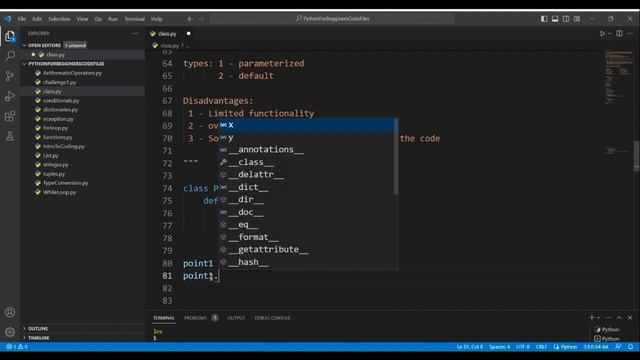Open the Explorer view in activity bar

click(x=10, y=37)
